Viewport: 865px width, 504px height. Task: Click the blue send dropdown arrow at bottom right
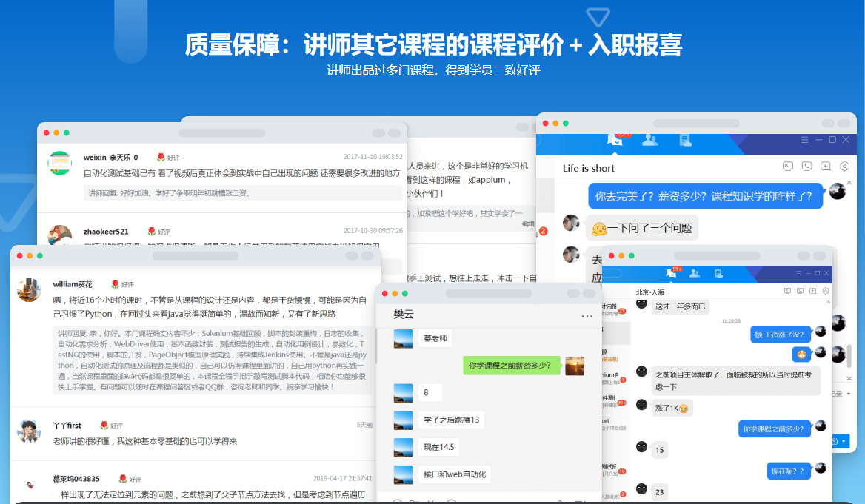[x=844, y=442]
